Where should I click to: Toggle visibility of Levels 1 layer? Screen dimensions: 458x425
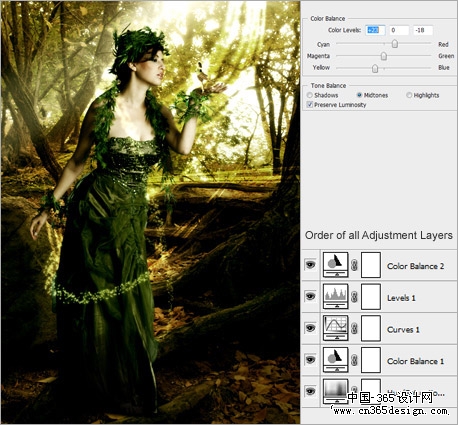[x=310, y=296]
